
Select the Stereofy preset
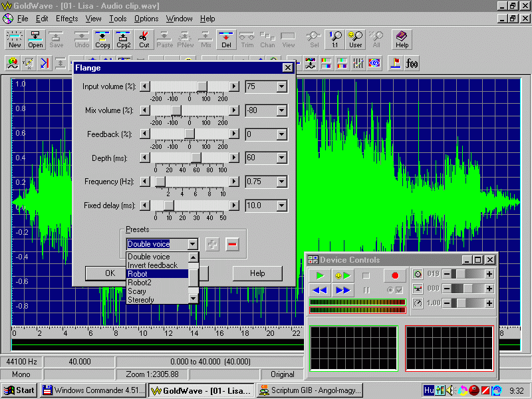coord(157,300)
